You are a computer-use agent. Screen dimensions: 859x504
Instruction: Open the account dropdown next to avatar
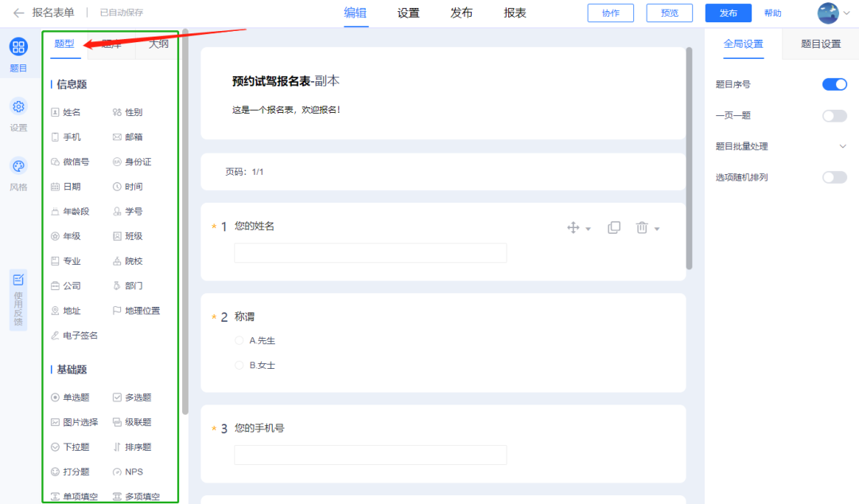point(847,14)
